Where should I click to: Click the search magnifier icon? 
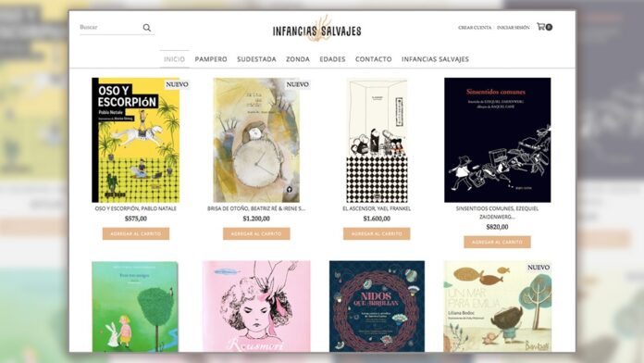click(146, 28)
